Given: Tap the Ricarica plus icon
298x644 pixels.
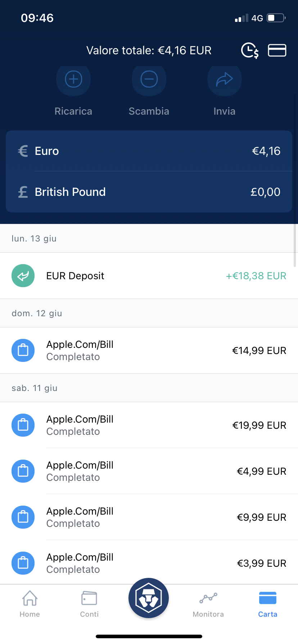Looking at the screenshot, I should 73,79.
